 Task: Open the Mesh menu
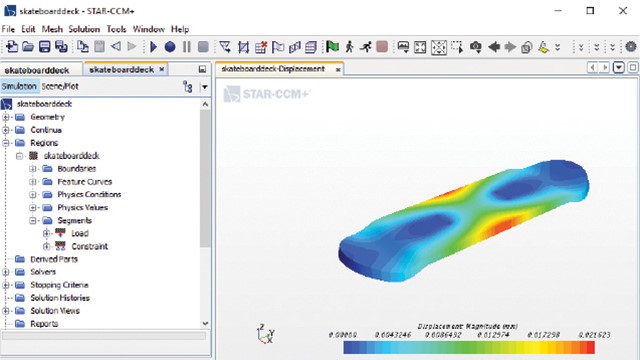[52, 29]
